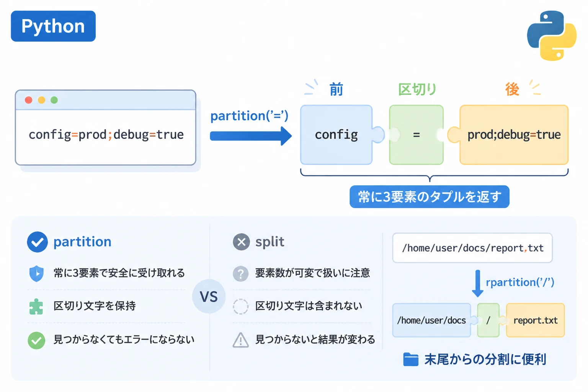The image size is (588, 392).
Task: Click the 'split' heading
Action: click(270, 242)
